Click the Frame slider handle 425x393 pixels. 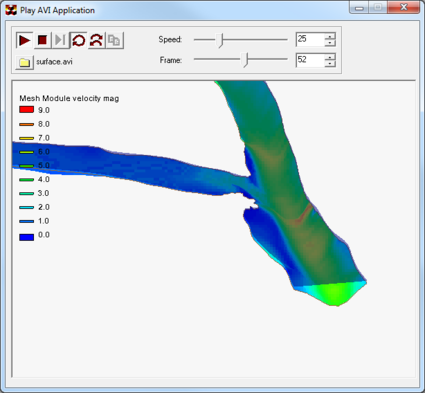(x=246, y=60)
